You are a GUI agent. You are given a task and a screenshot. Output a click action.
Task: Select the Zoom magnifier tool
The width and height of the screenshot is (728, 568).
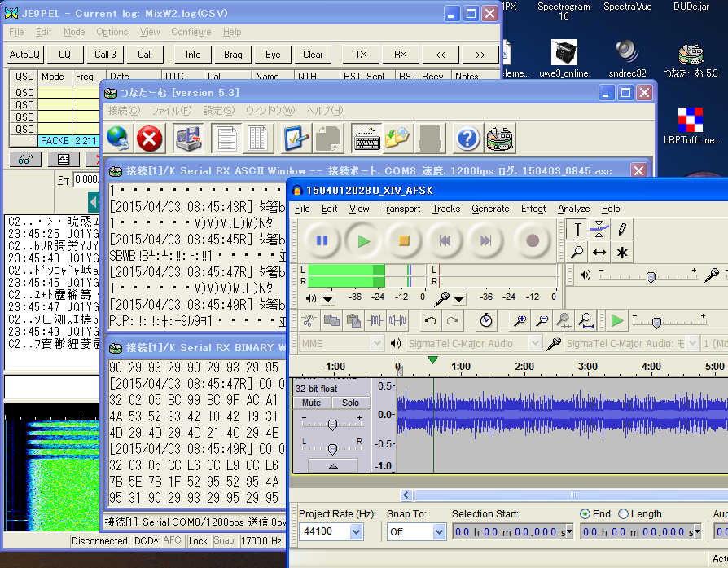pos(577,252)
